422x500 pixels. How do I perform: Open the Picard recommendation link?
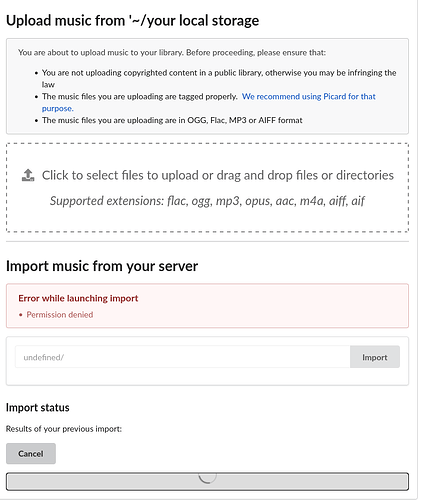[309, 97]
